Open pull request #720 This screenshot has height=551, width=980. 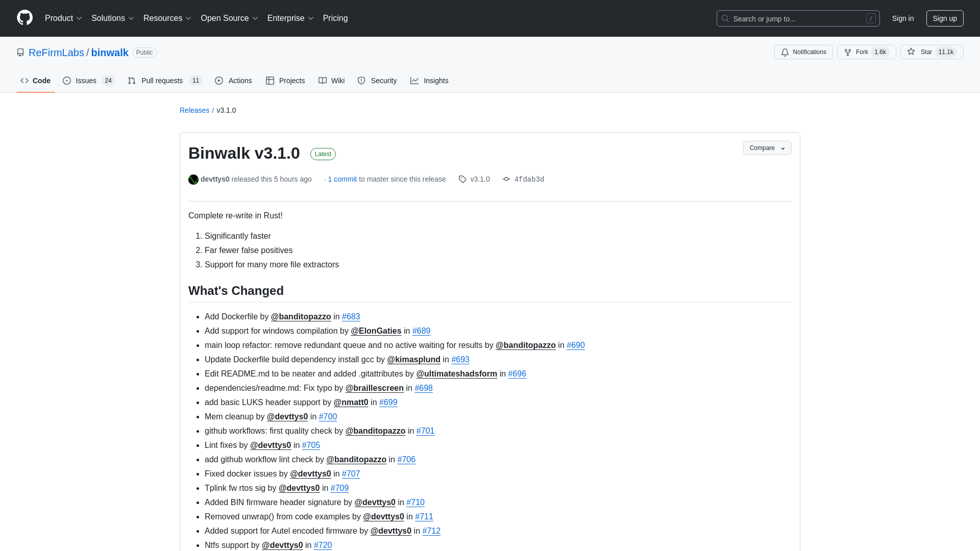(323, 545)
